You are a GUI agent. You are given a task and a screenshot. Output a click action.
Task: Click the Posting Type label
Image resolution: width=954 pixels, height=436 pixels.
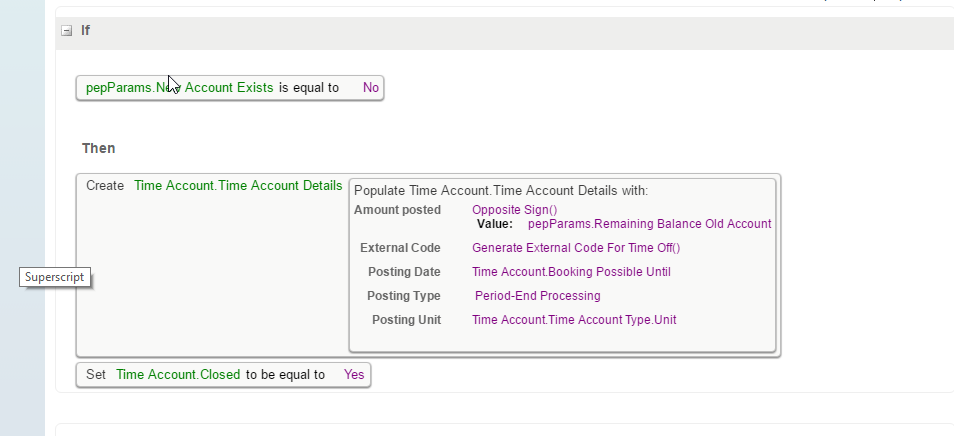(x=403, y=296)
